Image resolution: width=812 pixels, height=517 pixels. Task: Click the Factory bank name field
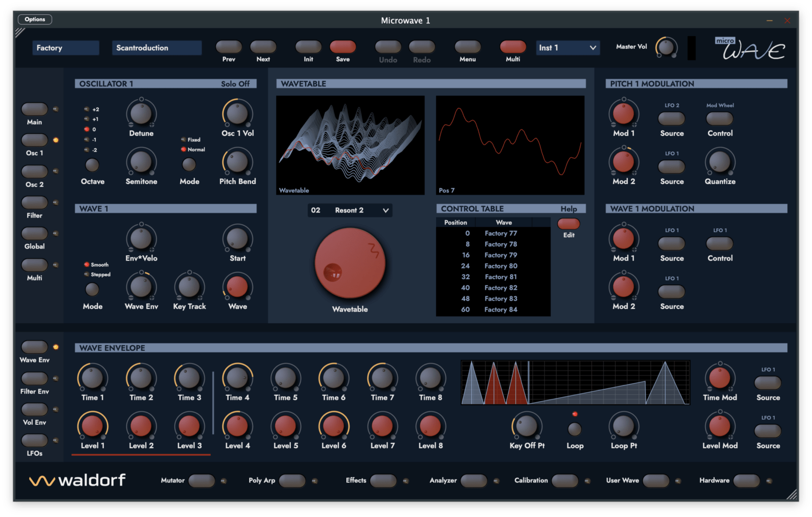click(66, 48)
